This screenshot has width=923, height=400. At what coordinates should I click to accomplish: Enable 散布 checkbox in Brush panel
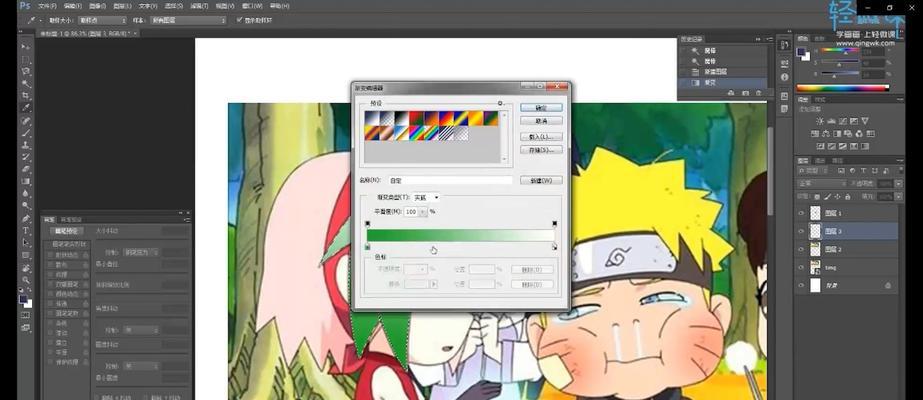pyautogui.click(x=49, y=264)
